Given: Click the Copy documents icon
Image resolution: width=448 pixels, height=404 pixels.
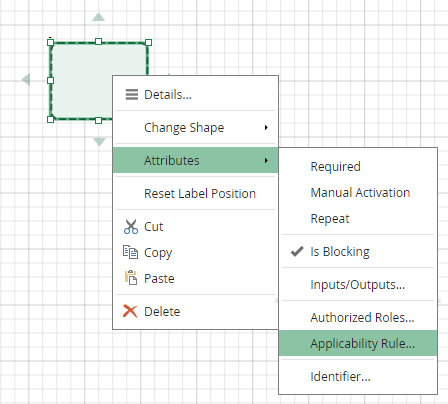Looking at the screenshot, I should point(130,252).
